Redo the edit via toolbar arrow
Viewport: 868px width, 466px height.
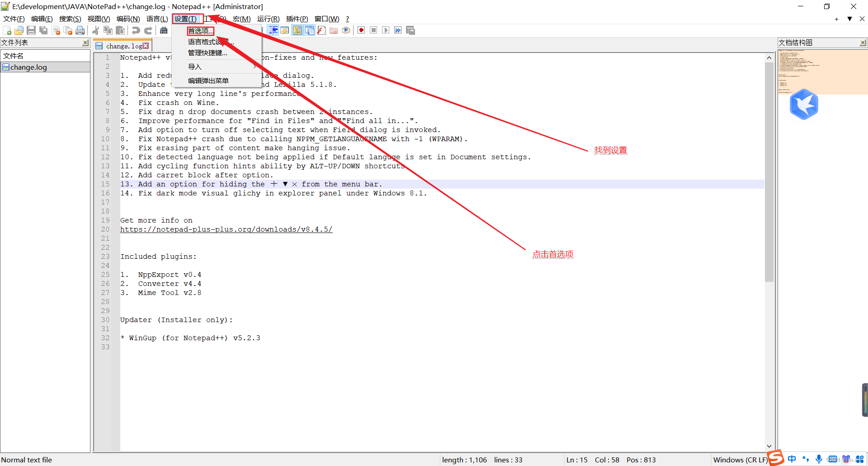(148, 30)
